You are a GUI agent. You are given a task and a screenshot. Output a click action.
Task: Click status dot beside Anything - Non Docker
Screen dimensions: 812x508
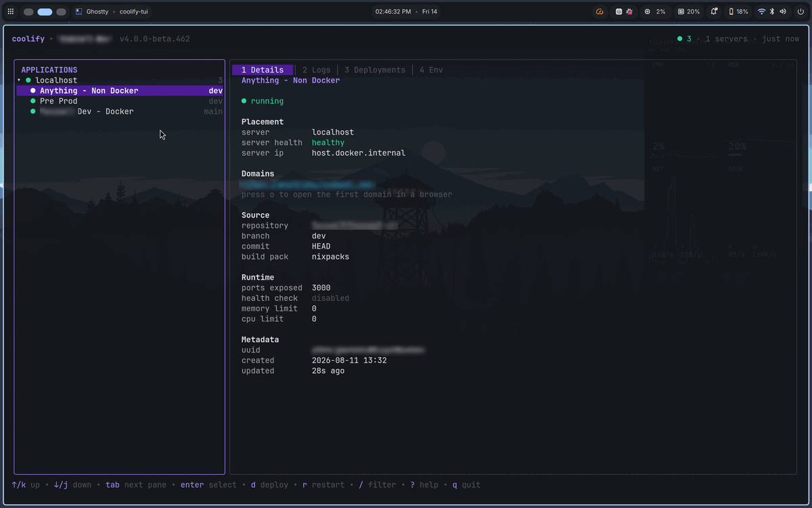click(32, 91)
